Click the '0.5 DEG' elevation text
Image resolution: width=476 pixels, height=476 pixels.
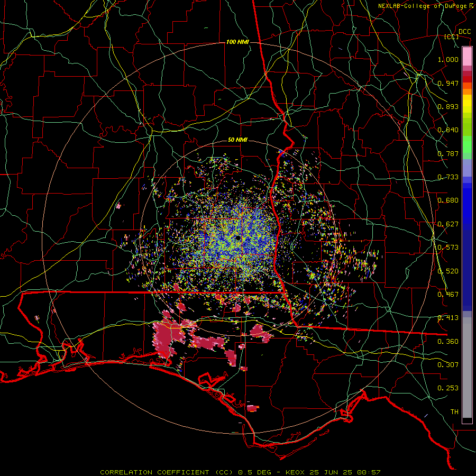click(x=255, y=472)
